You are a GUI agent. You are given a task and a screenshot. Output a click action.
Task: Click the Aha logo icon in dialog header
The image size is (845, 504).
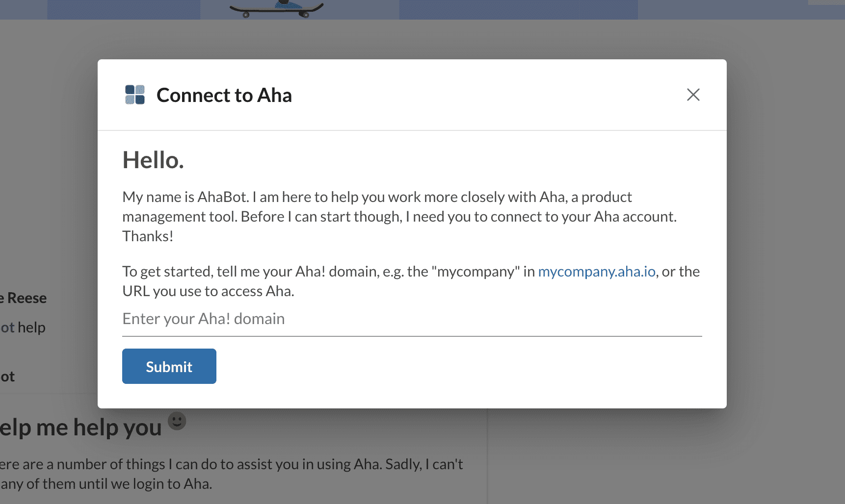tap(135, 95)
